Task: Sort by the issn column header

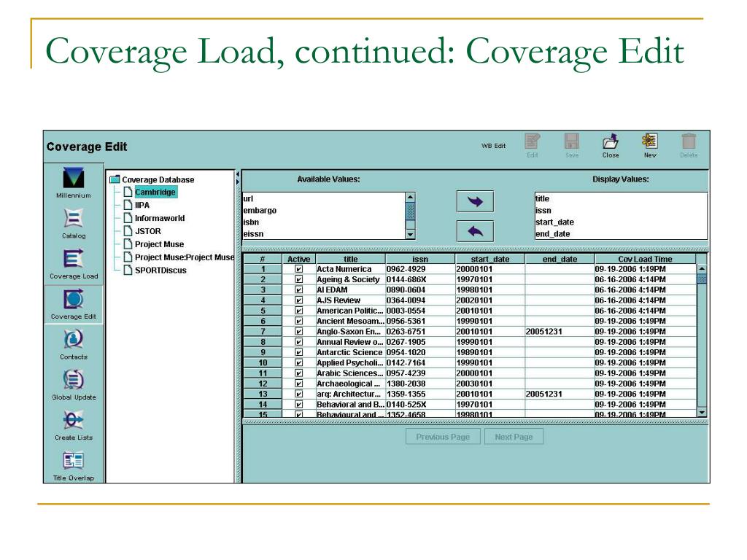Action: (420, 259)
